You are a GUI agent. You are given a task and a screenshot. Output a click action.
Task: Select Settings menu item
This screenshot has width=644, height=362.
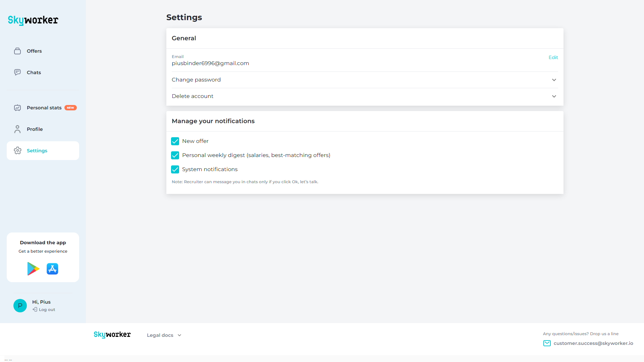(43, 151)
